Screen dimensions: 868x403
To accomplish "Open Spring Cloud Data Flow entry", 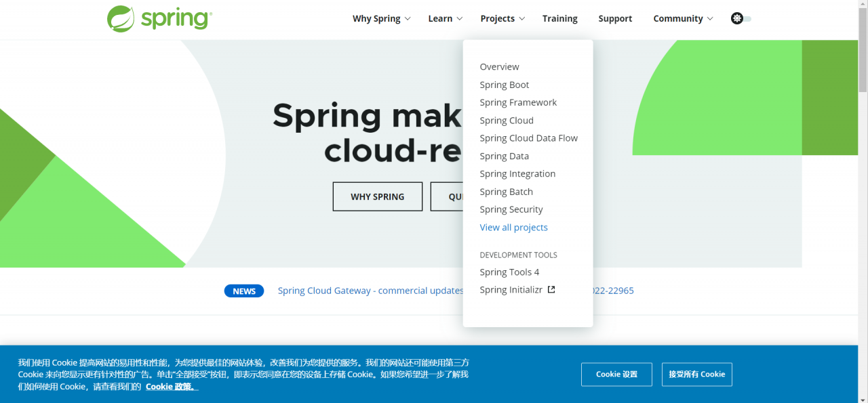I will coord(529,137).
